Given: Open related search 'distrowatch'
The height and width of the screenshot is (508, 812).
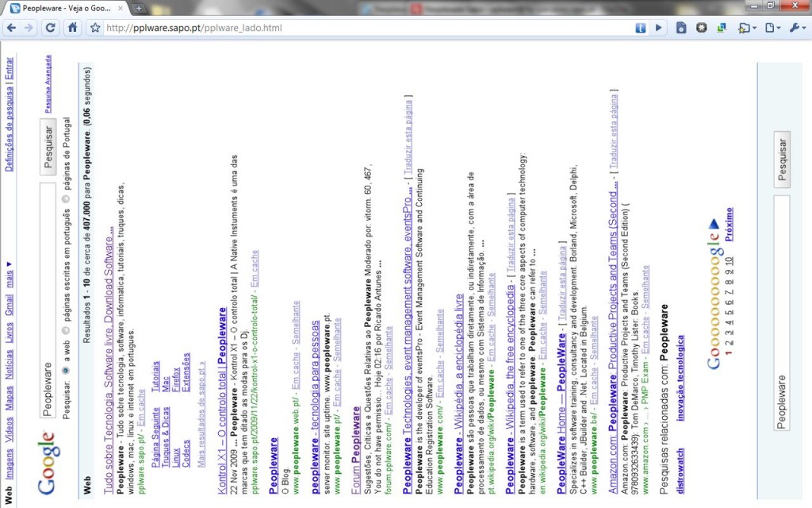Looking at the screenshot, I should coord(680,471).
